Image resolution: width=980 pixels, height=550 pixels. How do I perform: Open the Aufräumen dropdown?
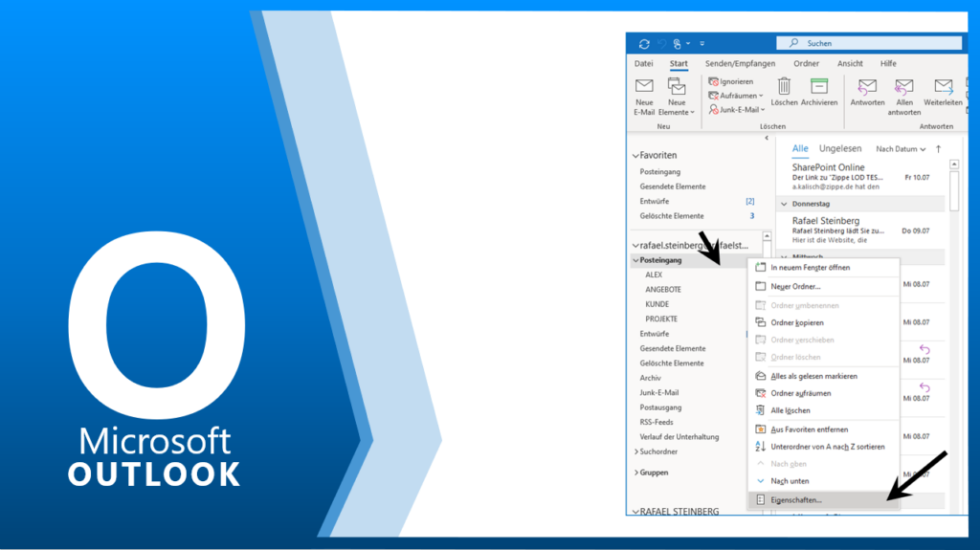(736, 96)
